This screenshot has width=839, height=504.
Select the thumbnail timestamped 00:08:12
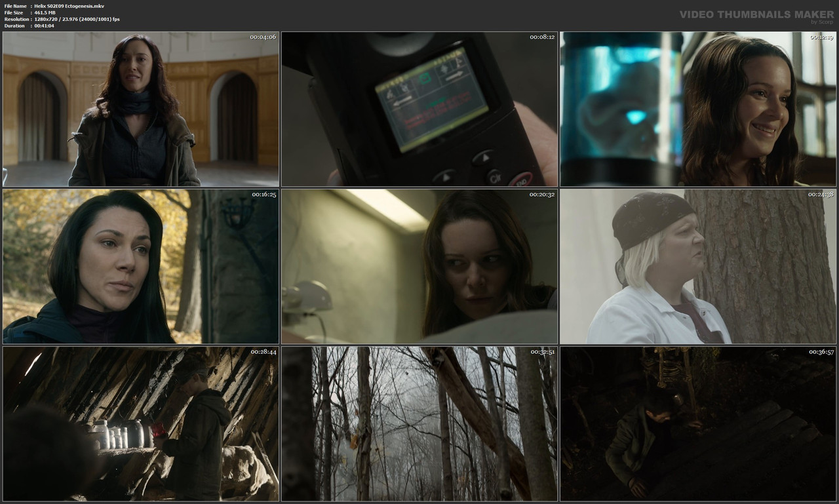419,109
